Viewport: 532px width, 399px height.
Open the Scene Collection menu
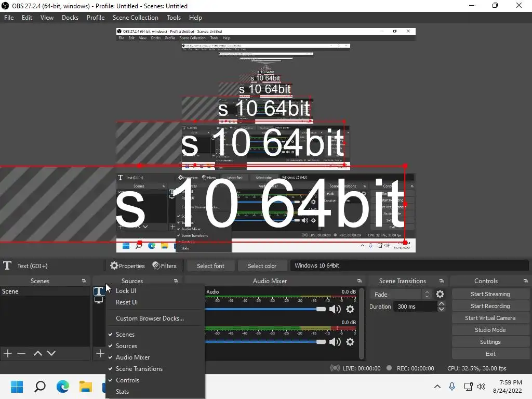(136, 18)
